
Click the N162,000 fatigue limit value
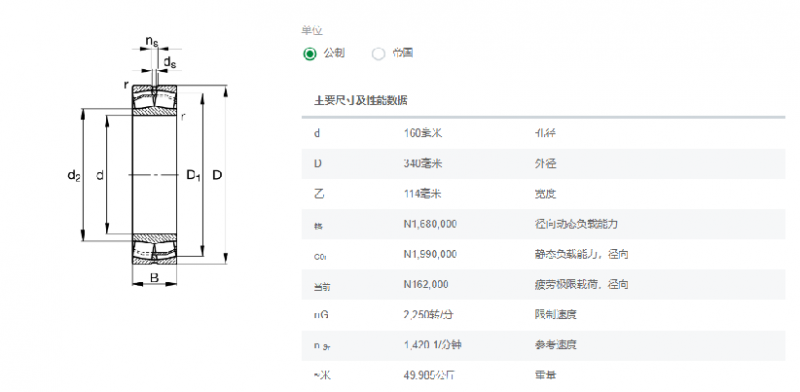pos(426,284)
